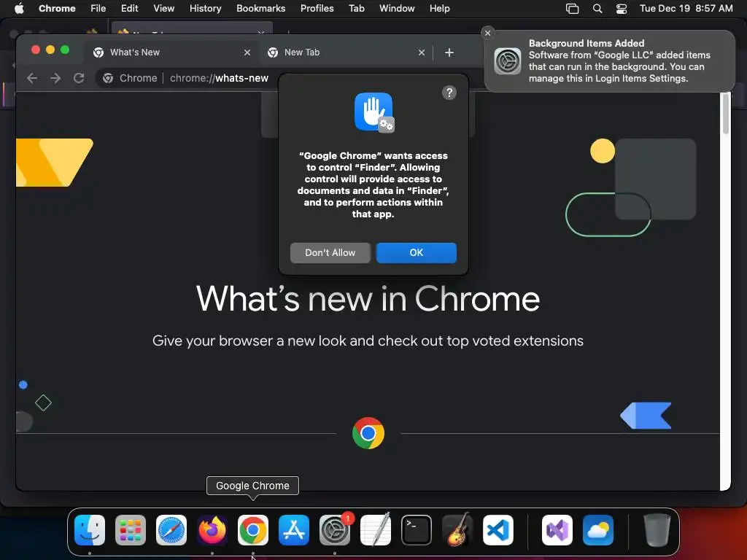Image resolution: width=747 pixels, height=560 pixels.
Task: Launch Terminal from the dock
Action: [417, 530]
